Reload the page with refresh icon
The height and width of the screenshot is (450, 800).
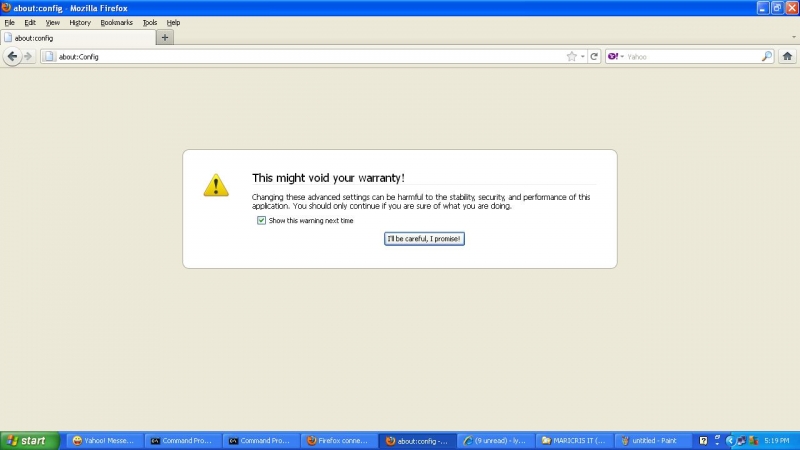point(594,56)
